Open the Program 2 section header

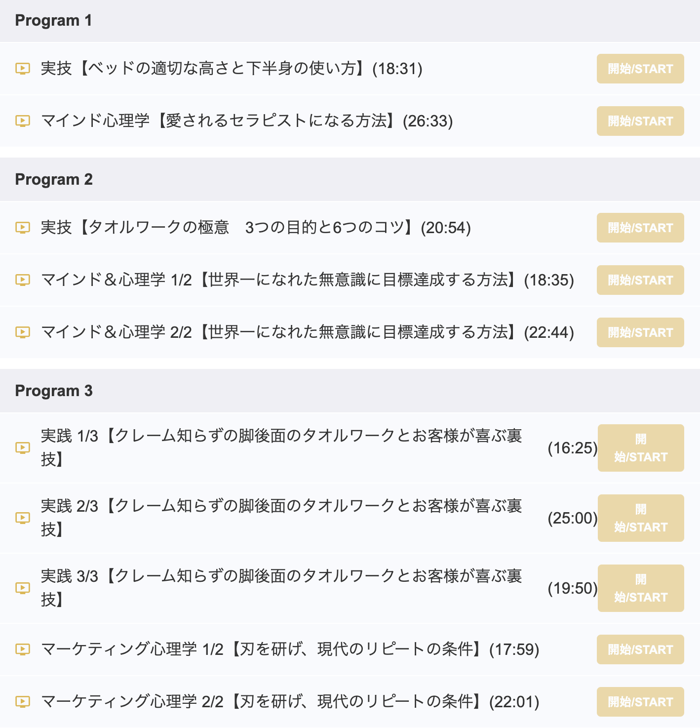(x=350, y=179)
